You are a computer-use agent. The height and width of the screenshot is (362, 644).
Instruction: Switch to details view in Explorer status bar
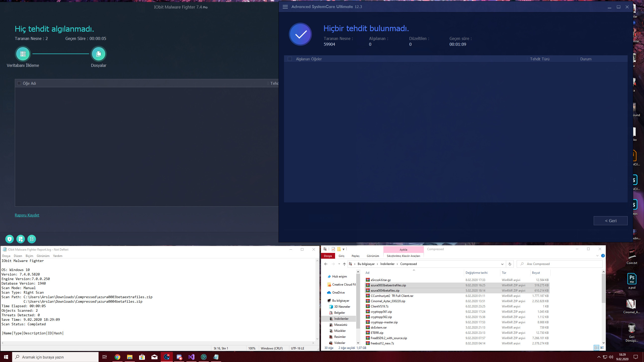[596, 348]
